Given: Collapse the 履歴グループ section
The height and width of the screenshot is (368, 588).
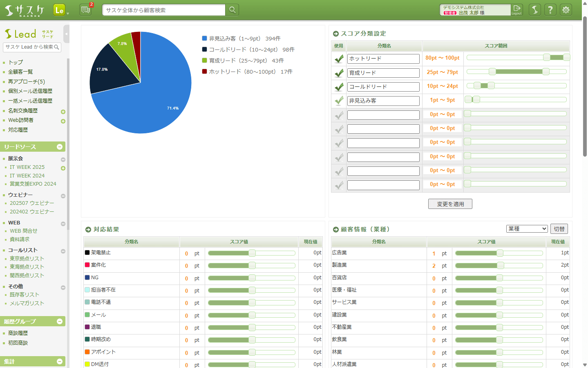Looking at the screenshot, I should 60,321.
